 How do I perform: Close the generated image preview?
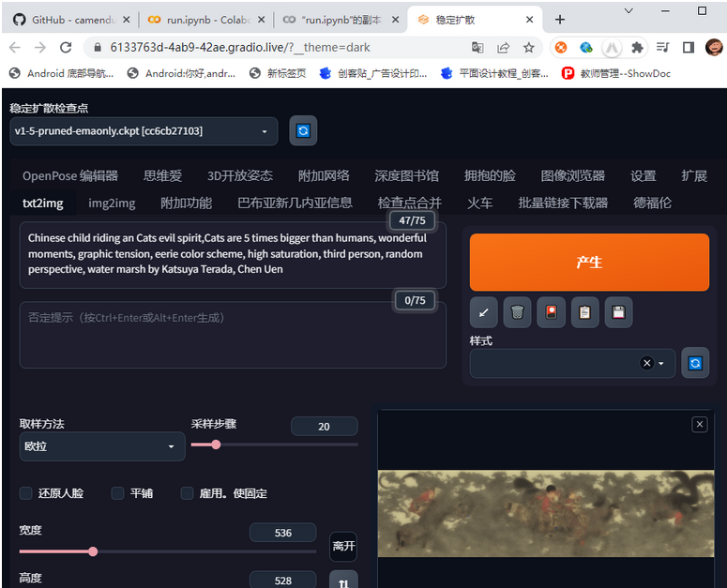pyautogui.click(x=700, y=424)
